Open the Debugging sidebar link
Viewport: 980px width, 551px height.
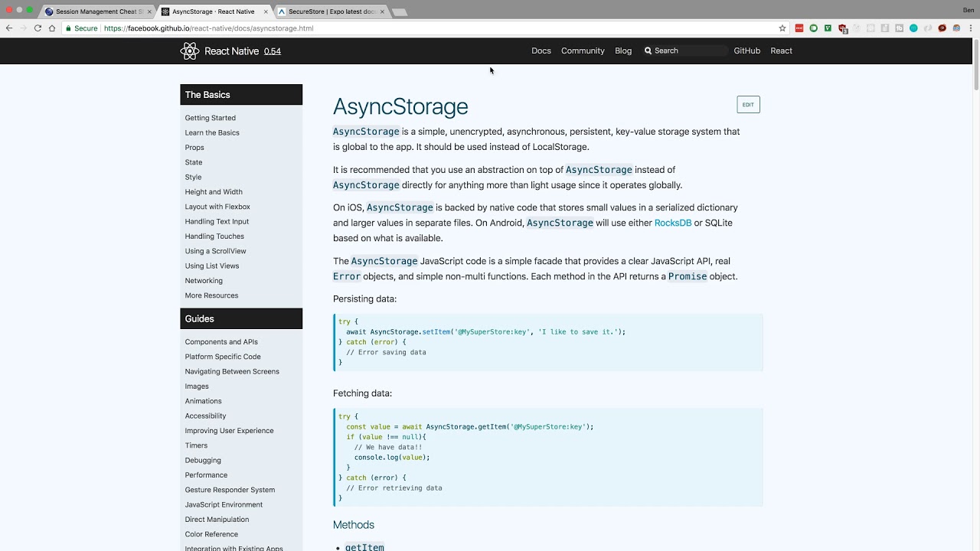[203, 460]
